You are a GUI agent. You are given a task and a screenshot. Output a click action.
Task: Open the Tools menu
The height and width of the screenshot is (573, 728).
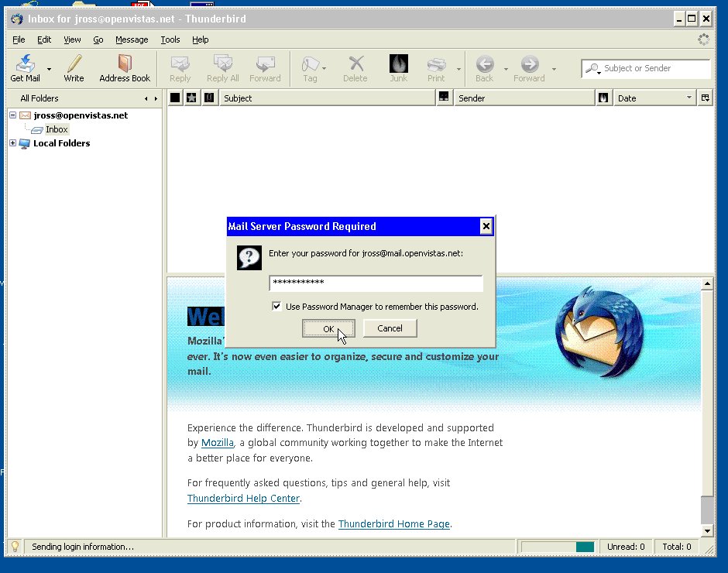(x=170, y=39)
